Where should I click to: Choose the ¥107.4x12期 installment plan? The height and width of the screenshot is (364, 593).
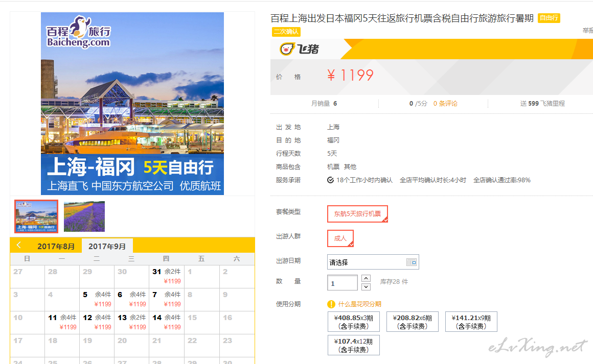point(354,345)
